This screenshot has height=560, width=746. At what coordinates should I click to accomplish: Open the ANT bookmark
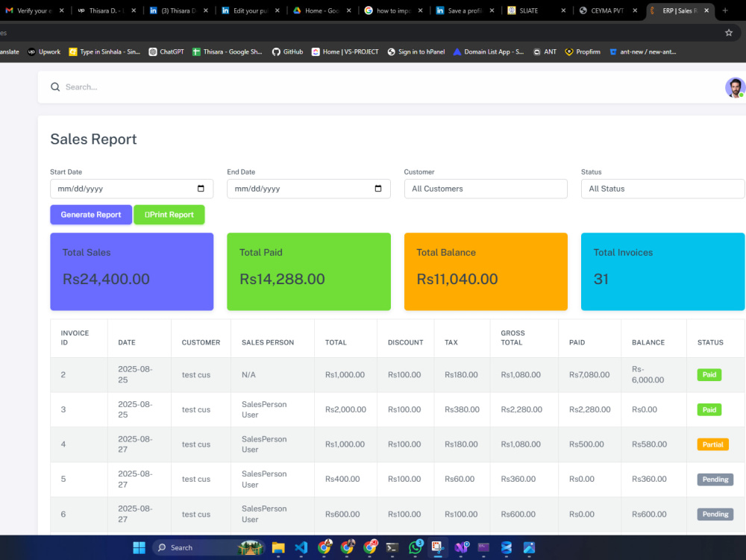(545, 51)
